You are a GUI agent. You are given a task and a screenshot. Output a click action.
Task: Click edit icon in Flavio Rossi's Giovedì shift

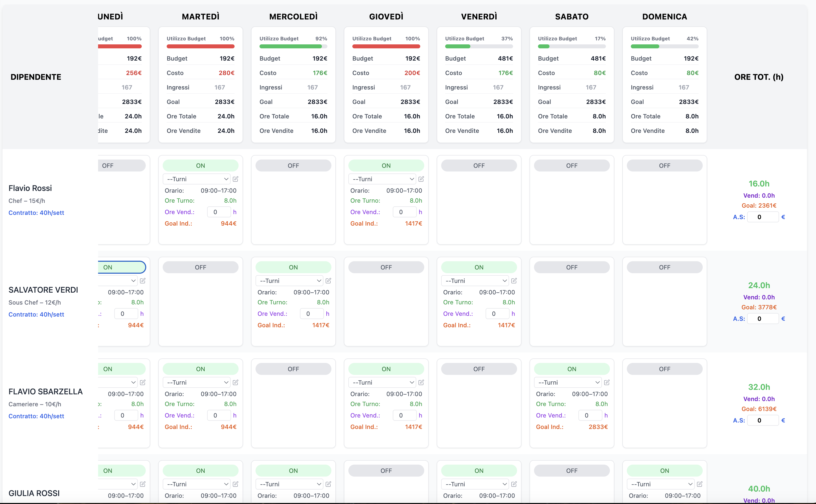click(421, 179)
